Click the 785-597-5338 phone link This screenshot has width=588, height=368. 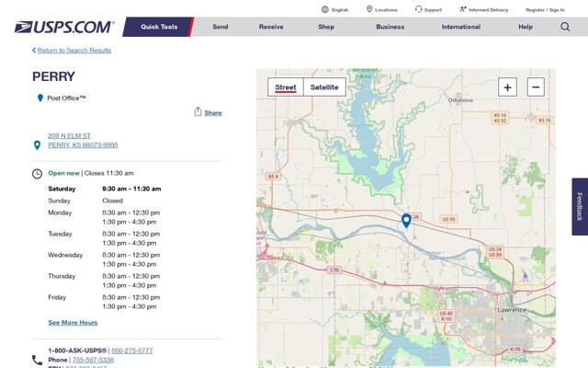point(93,360)
